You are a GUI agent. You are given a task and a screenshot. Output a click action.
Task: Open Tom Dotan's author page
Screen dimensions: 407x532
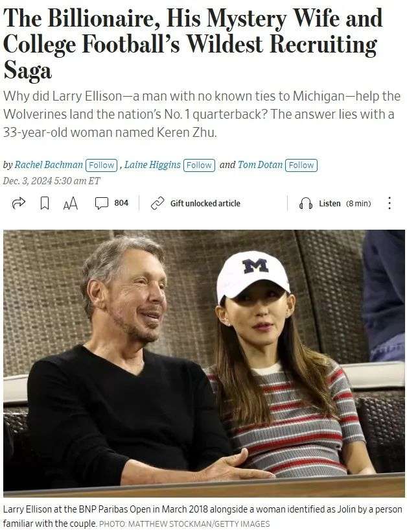point(260,165)
